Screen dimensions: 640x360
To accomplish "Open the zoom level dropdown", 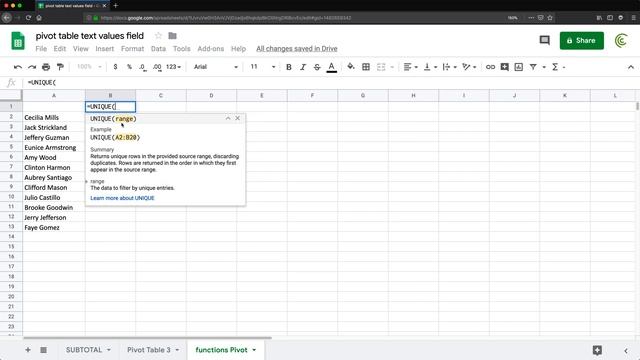I will (89, 67).
